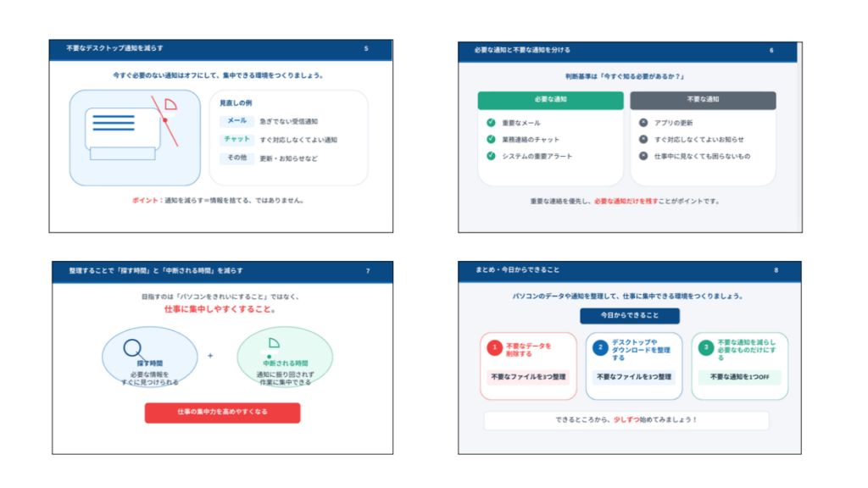The image size is (868, 488).
Task: Click the text 判断基準は「今すぐ知る必要があるか？」
Action: pyautogui.click(x=625, y=76)
